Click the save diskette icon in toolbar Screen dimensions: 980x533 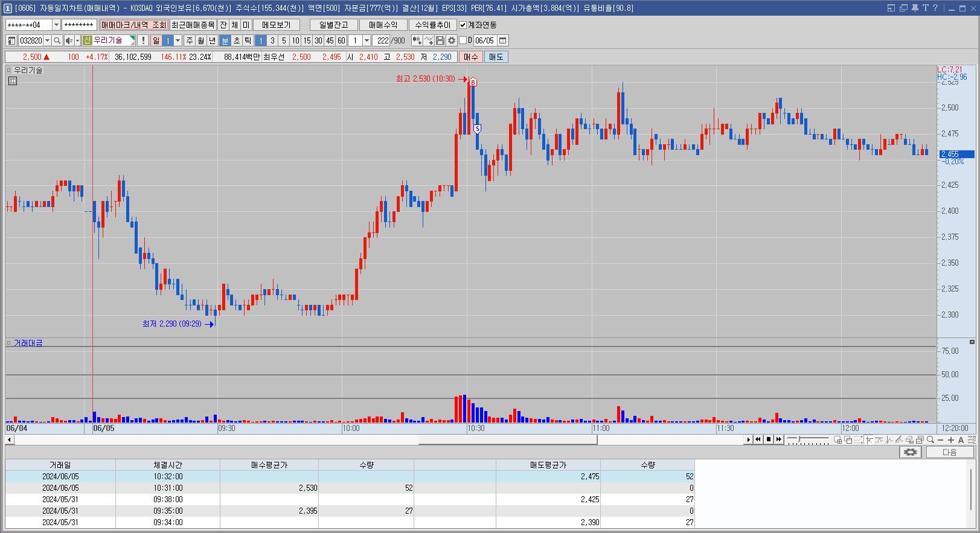tap(440, 40)
